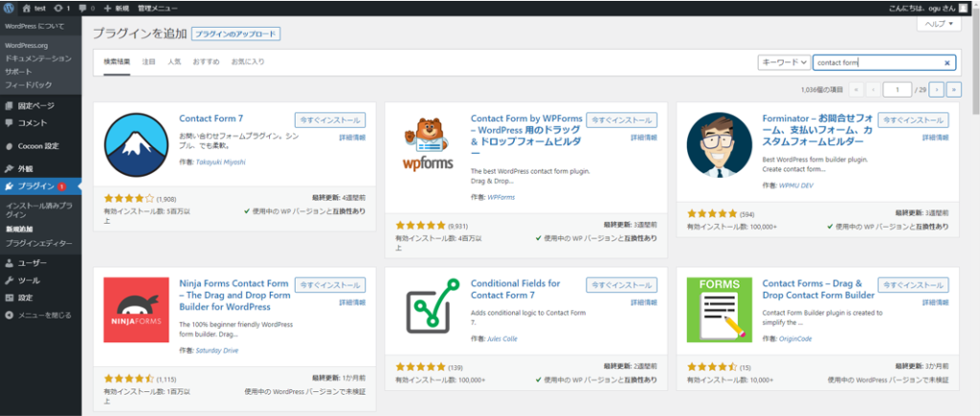
Task: Open サポート link in sidebar
Action: pos(18,71)
